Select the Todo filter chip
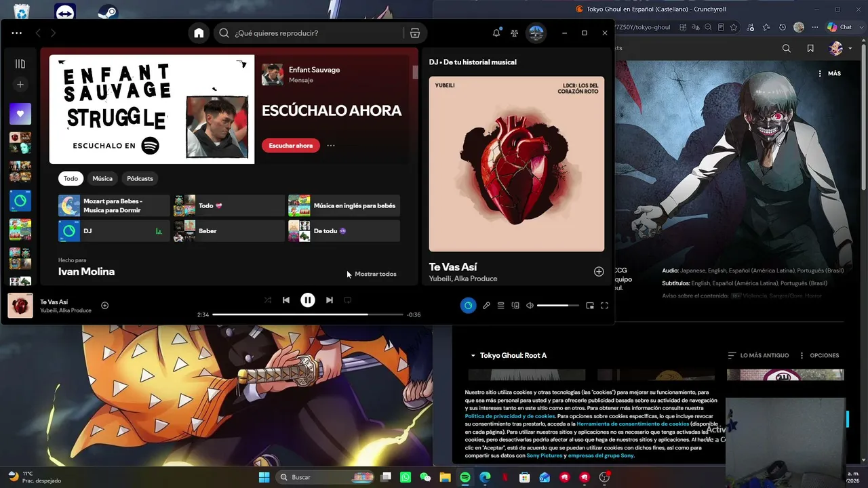 [x=71, y=178]
